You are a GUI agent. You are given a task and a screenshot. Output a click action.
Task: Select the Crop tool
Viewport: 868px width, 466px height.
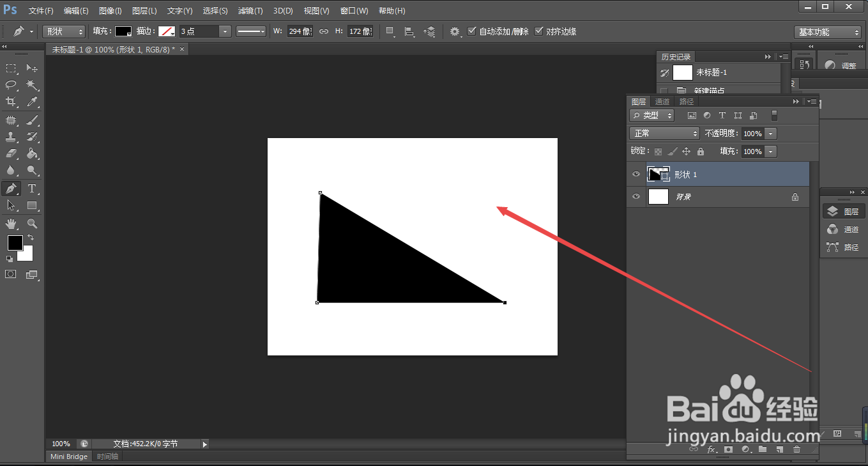click(x=11, y=102)
